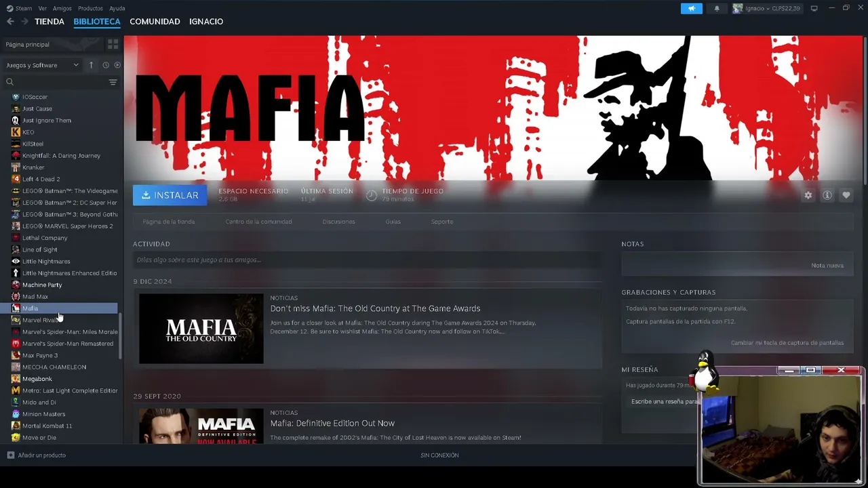Open the Productos menu
Viewport: 868px width, 488px height.
[90, 8]
